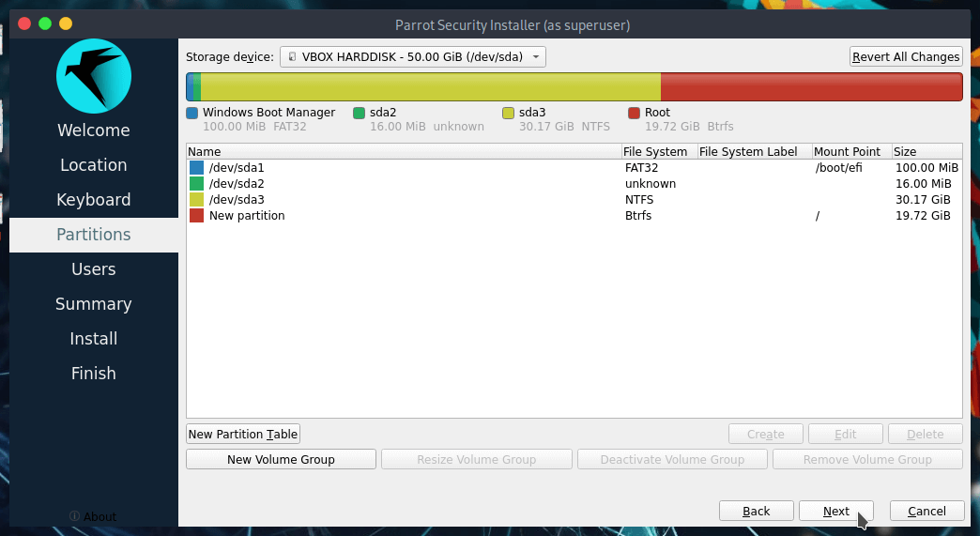This screenshot has height=536, width=980.
Task: Select the red Root segment in partition bar
Action: (x=811, y=86)
